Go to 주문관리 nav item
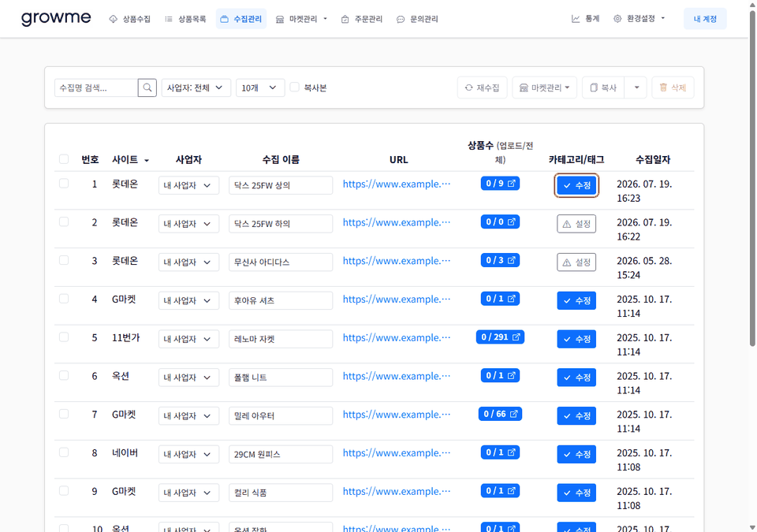 pyautogui.click(x=362, y=20)
